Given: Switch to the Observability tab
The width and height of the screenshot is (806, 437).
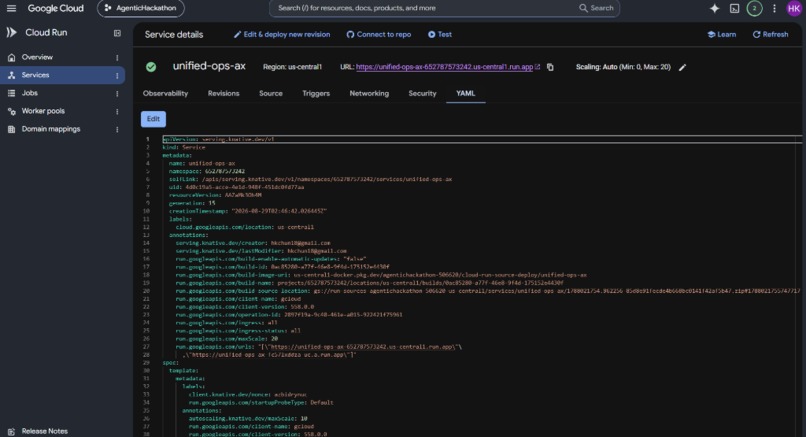Looking at the screenshot, I should coord(166,94).
